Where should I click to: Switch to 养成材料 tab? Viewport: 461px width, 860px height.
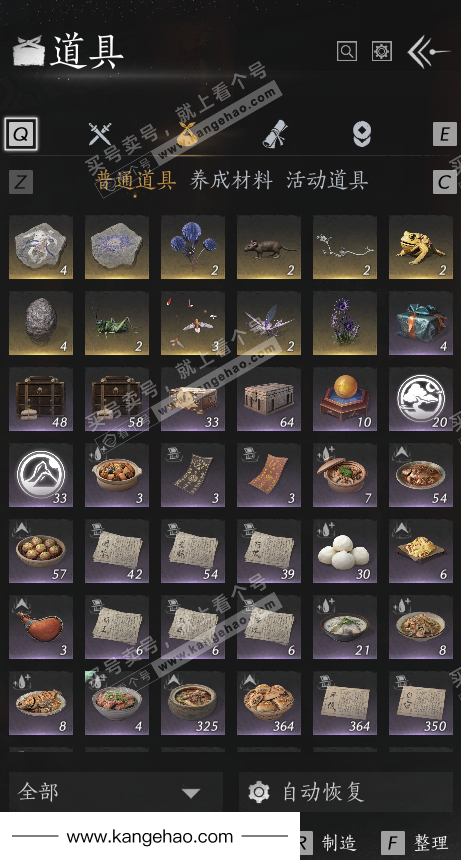(x=231, y=180)
